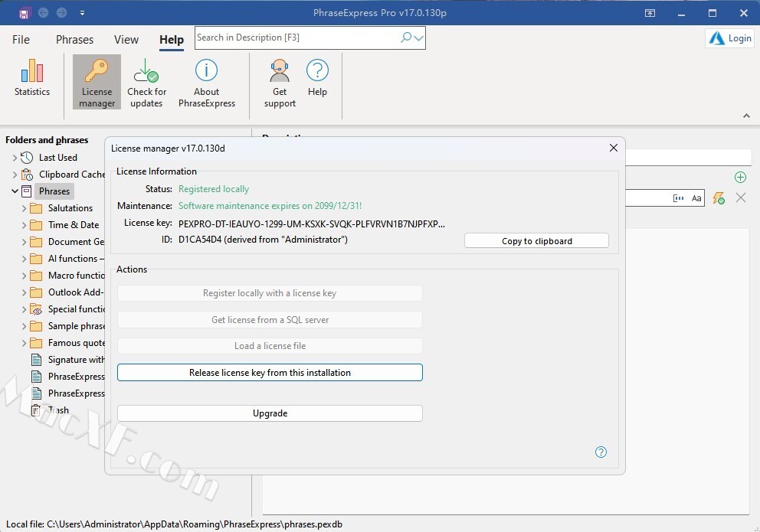Screen dimensions: 760x532
Task: Switch to the View ribbon tab
Action: click(x=126, y=40)
